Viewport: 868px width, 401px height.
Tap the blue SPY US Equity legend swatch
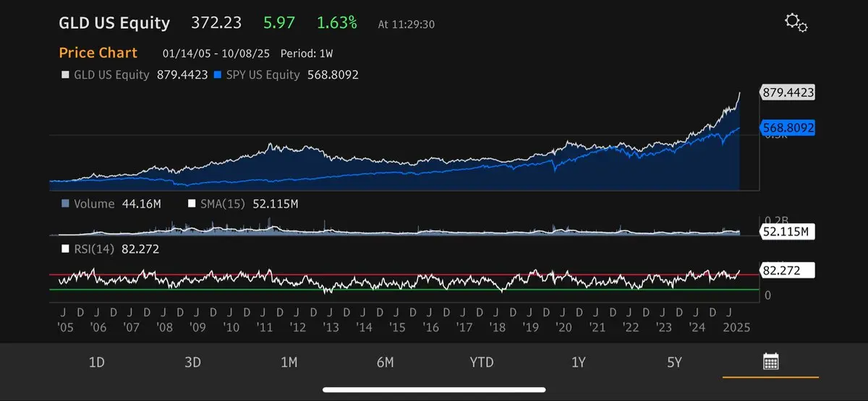pos(218,74)
